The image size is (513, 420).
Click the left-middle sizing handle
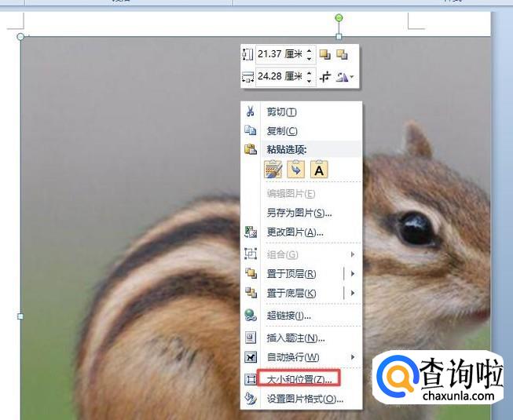(x=20, y=316)
